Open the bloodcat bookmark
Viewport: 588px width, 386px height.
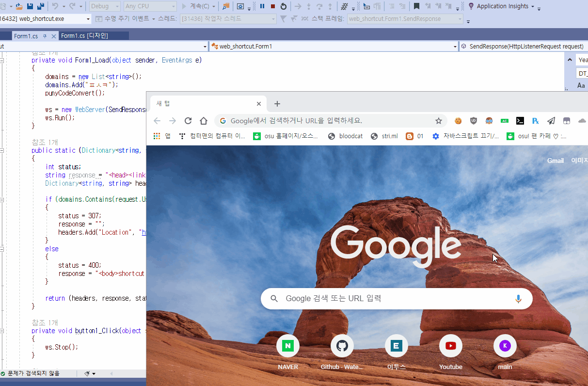click(x=345, y=136)
